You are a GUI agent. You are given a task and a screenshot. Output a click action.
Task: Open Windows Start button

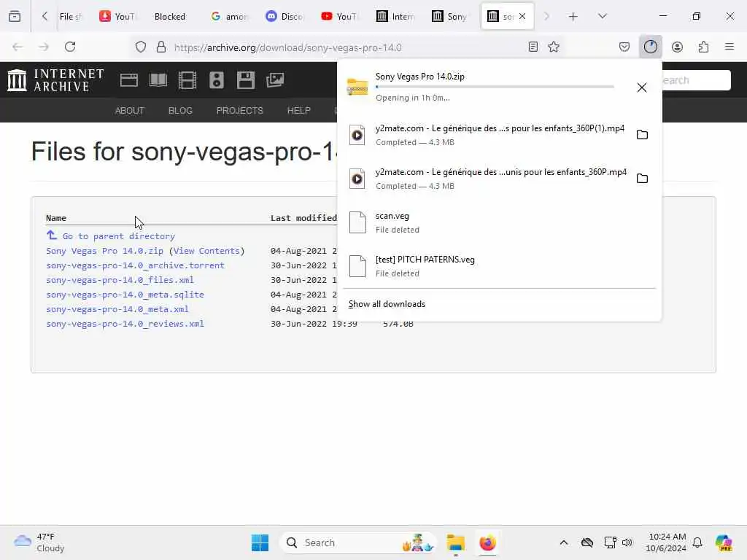[260, 542]
